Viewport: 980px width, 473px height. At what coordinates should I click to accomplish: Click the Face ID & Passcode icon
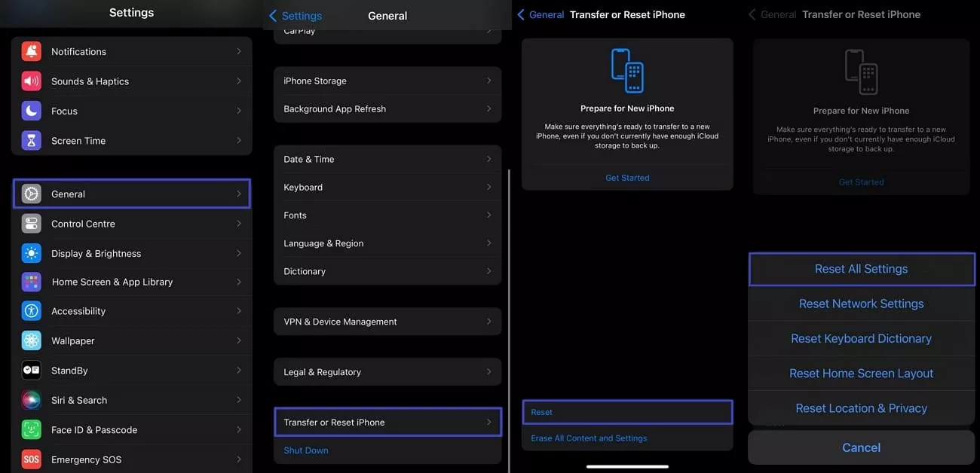point(30,429)
